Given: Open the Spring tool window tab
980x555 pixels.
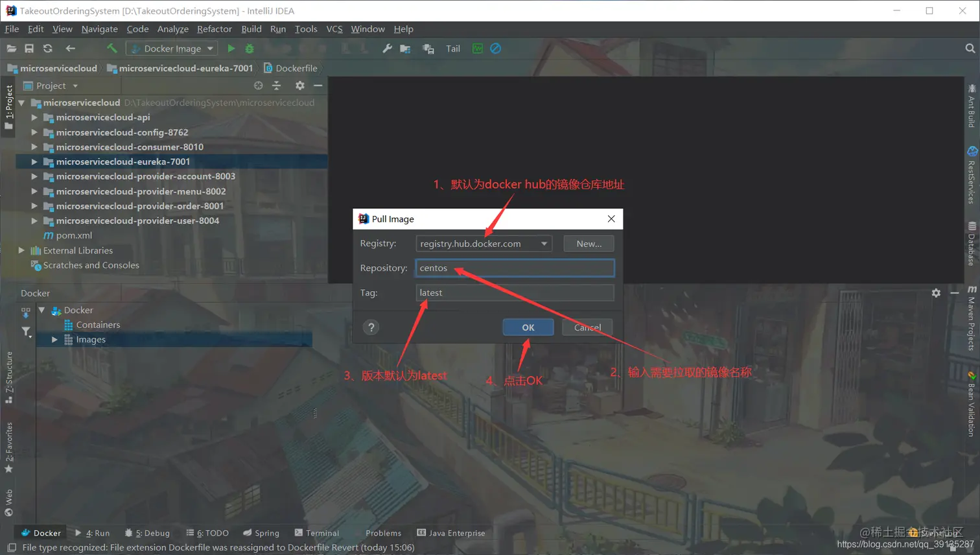Looking at the screenshot, I should 261,533.
